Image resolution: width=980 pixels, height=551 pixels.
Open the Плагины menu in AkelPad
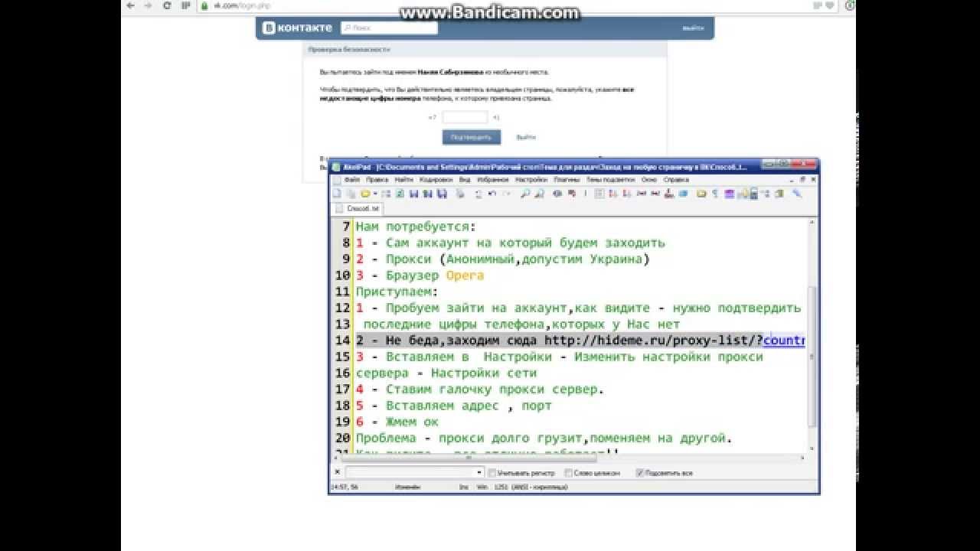point(567,180)
